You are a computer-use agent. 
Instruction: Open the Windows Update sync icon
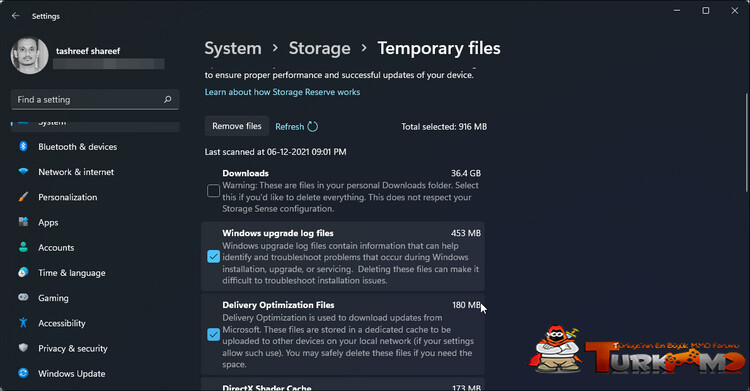pyautogui.click(x=23, y=373)
